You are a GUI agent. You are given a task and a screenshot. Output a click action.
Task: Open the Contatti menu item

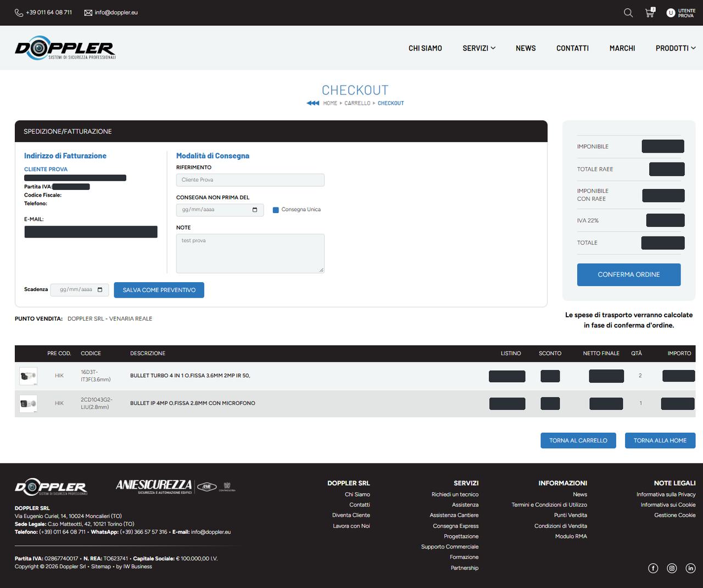pyautogui.click(x=572, y=48)
